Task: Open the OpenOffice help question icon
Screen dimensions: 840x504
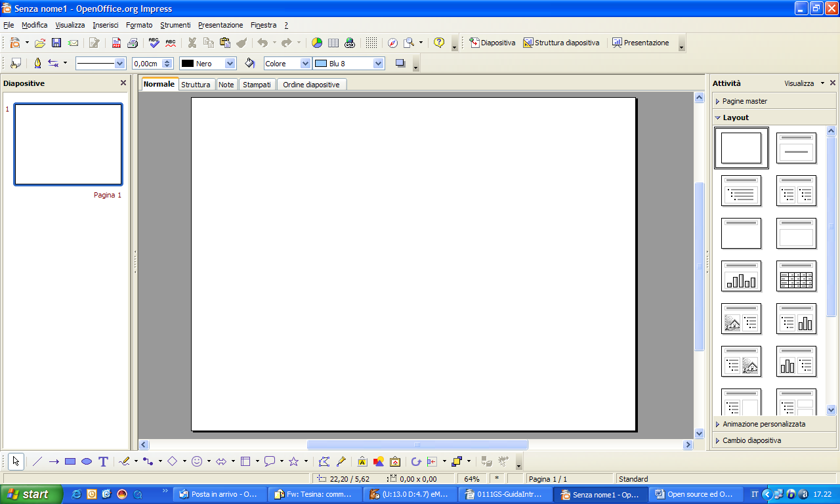Action: pos(439,43)
